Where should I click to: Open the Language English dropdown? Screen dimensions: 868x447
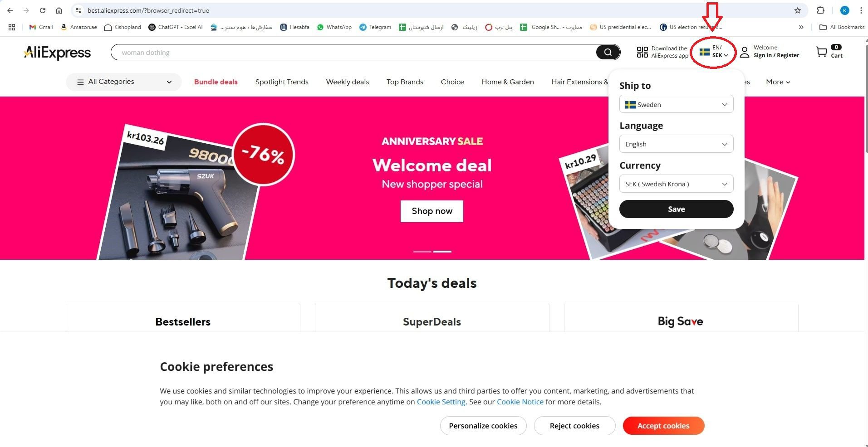click(676, 144)
